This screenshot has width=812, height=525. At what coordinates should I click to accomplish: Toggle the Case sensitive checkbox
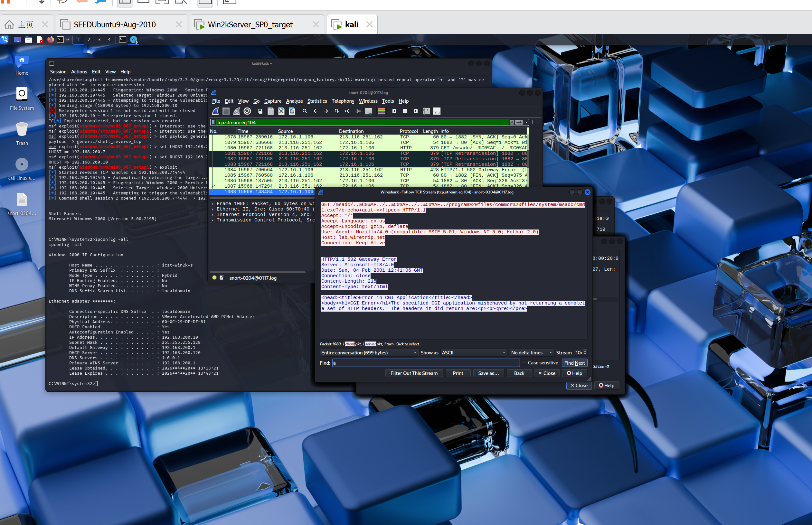click(x=524, y=363)
